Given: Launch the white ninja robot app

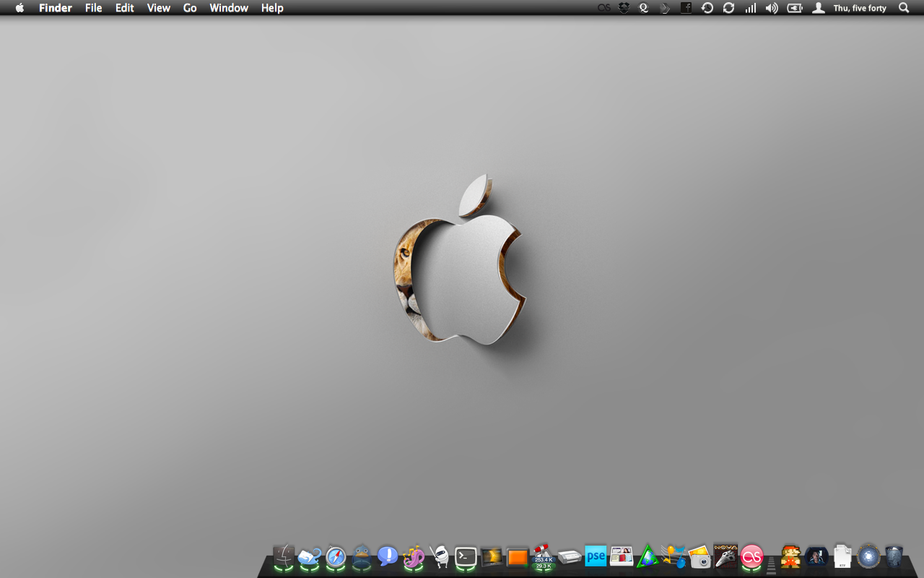Looking at the screenshot, I should tap(440, 557).
